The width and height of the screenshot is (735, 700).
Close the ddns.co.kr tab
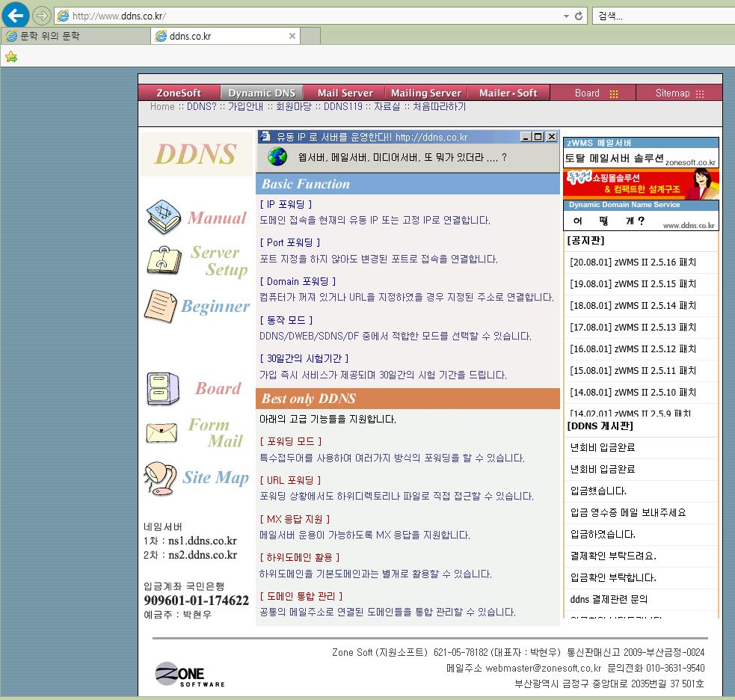click(x=292, y=36)
